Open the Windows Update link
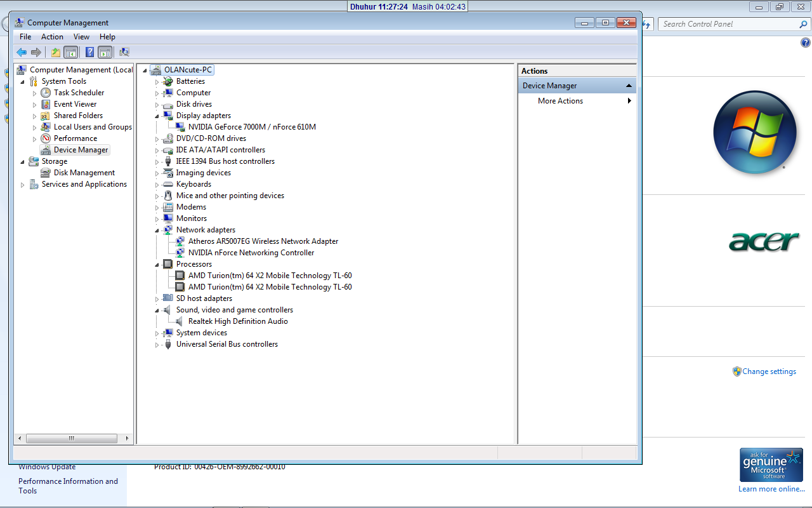Screen dimensions: 812x508 tap(47, 467)
